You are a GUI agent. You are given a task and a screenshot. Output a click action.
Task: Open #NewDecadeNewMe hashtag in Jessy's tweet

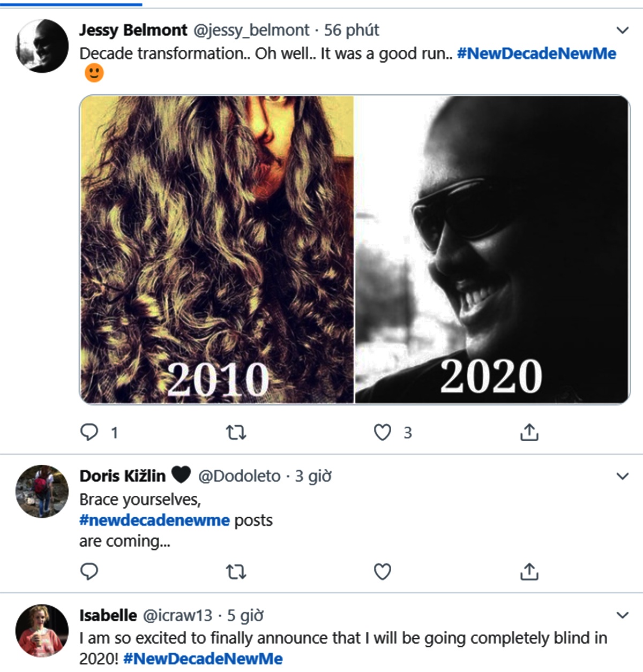(536, 54)
